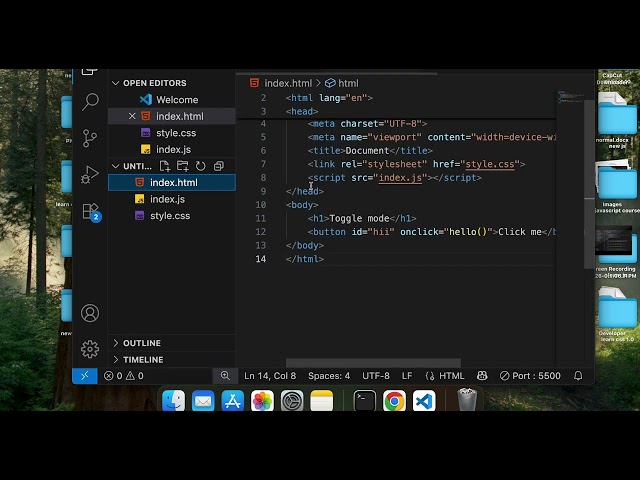Click the editor horizontal scrollbar
Screen dimensions: 640x480
click(373, 363)
